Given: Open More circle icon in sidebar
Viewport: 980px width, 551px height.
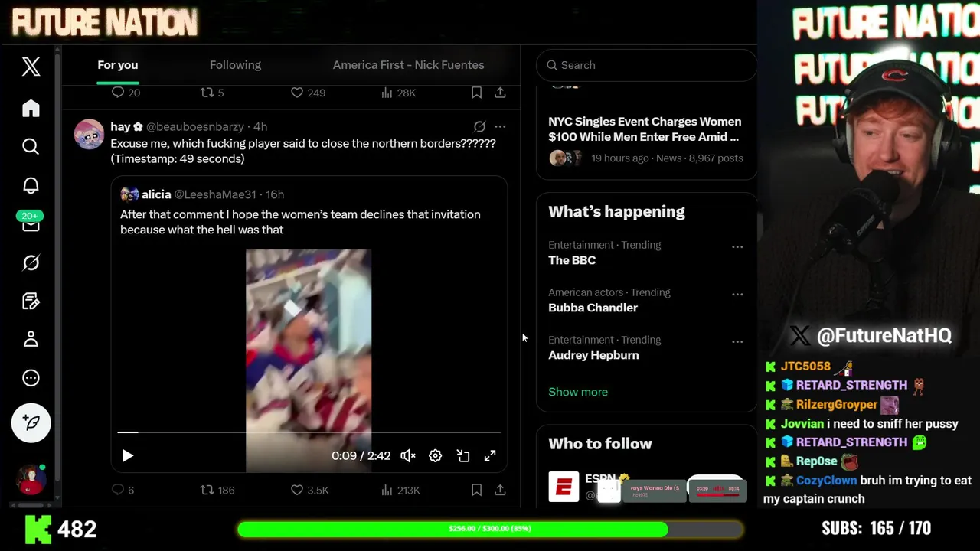Looking at the screenshot, I should [31, 377].
